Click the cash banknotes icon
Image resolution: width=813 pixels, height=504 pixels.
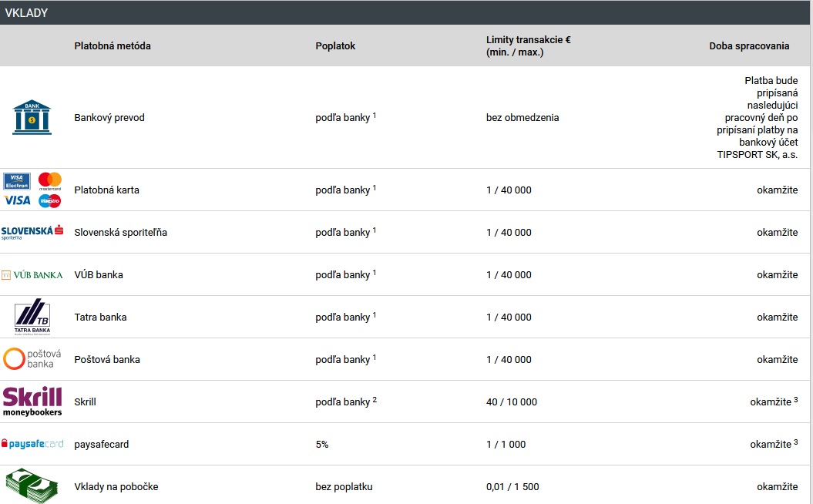[32, 486]
